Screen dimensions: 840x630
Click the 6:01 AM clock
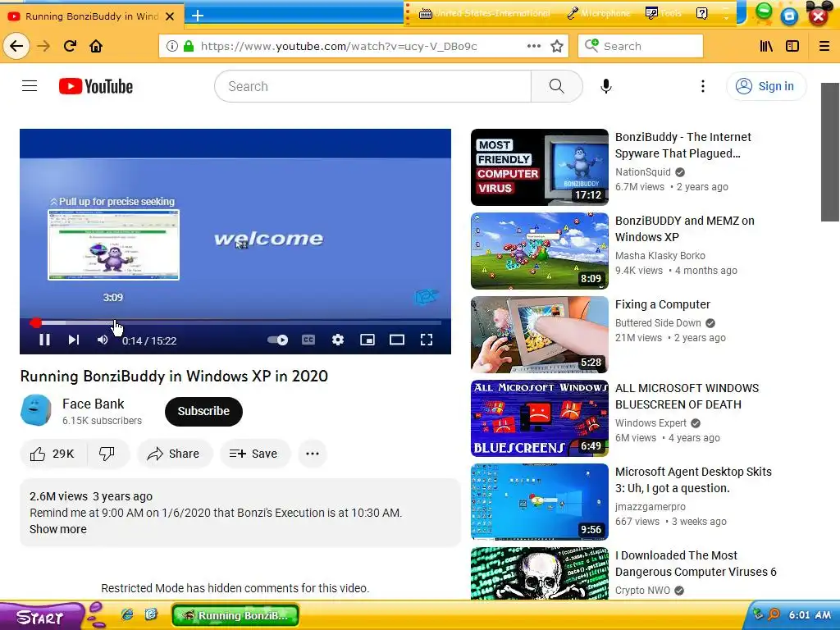tap(810, 615)
